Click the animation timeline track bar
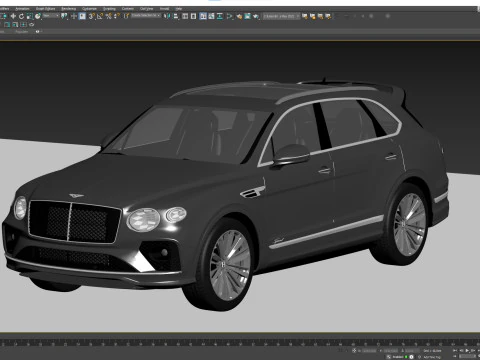 240,343
